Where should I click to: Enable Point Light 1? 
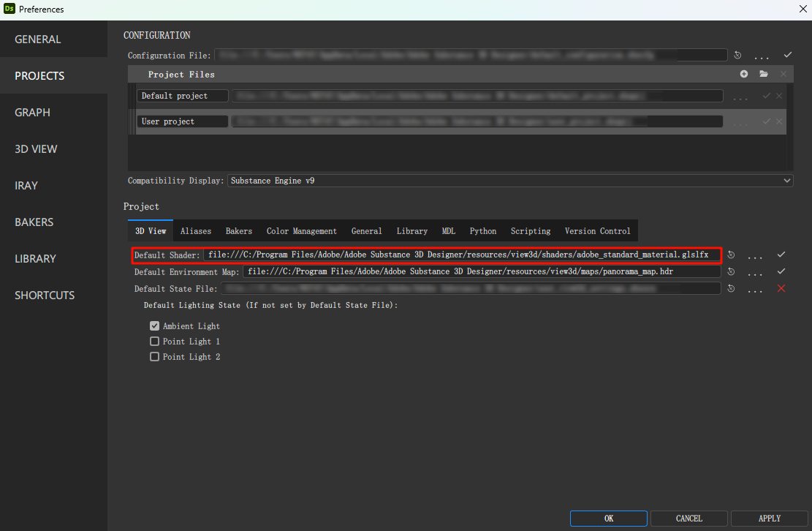coord(154,342)
